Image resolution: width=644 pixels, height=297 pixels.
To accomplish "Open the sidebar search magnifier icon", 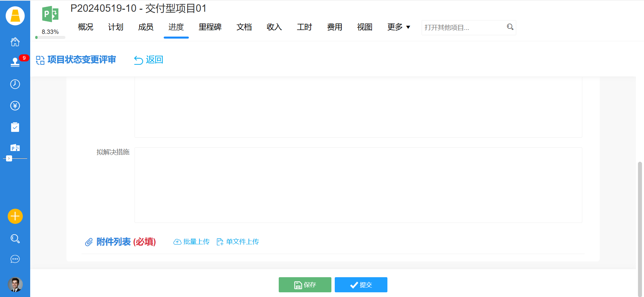I will (x=15, y=239).
